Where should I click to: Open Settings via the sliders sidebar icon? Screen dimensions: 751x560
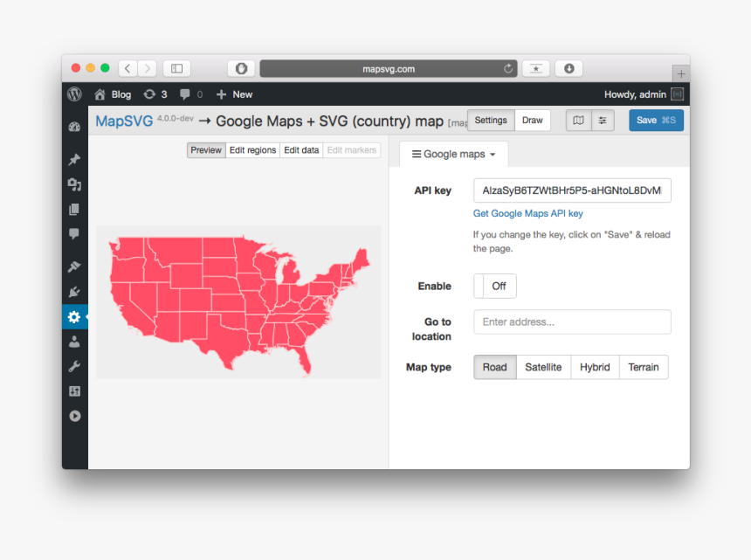pyautogui.click(x=74, y=391)
